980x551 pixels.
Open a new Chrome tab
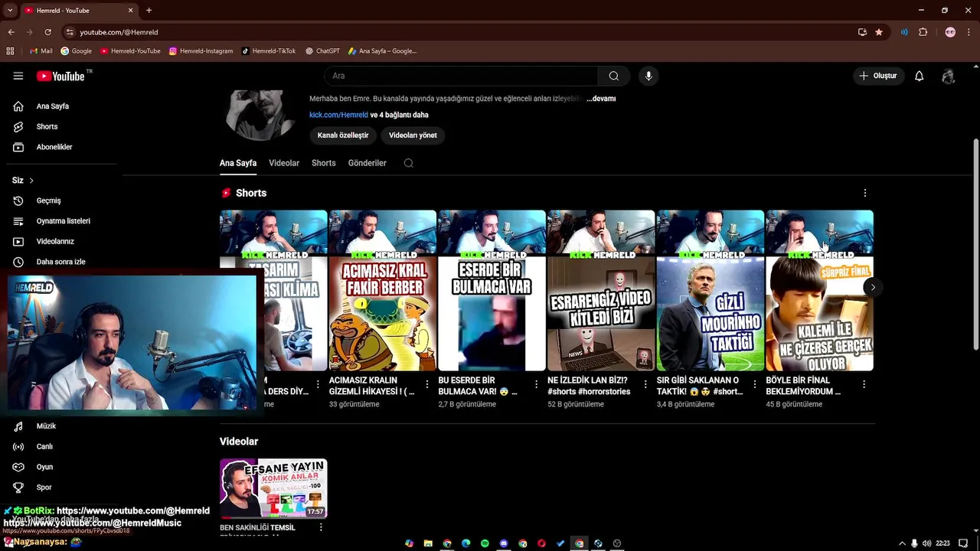(149, 11)
